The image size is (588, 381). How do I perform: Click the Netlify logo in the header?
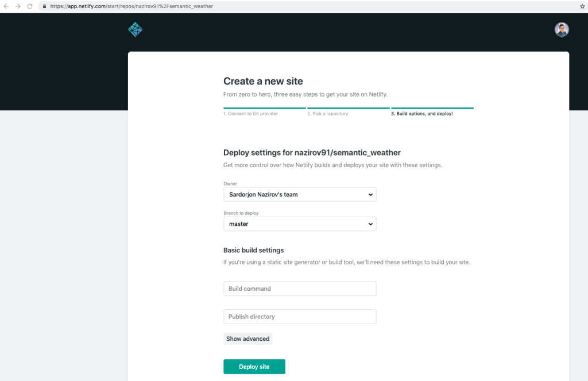click(135, 29)
